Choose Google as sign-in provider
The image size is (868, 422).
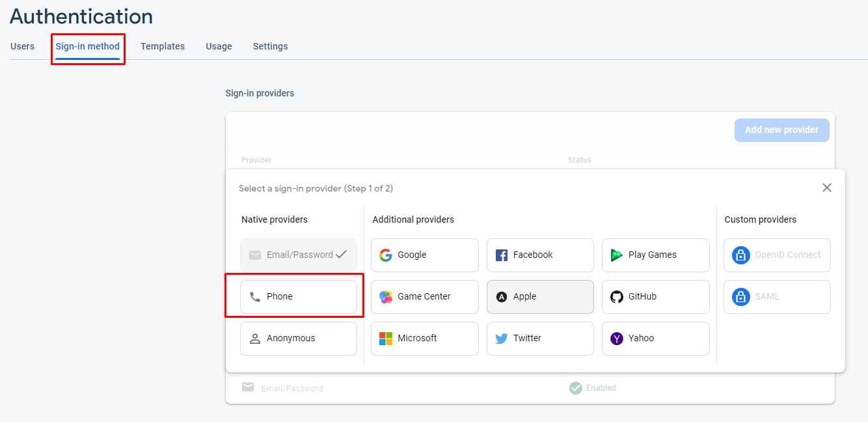click(x=425, y=255)
